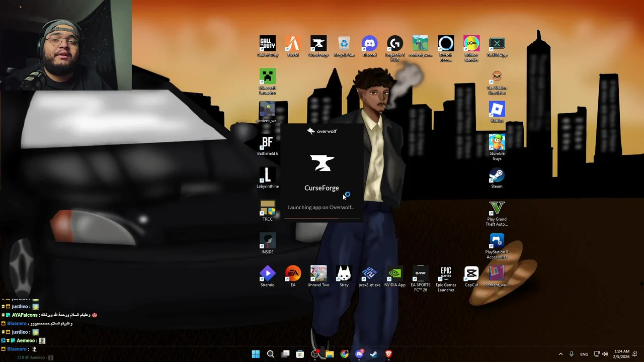Open the PlayStation Accessories desktop shortcut
Image resolution: width=644 pixels, height=362 pixels.
(x=497, y=246)
